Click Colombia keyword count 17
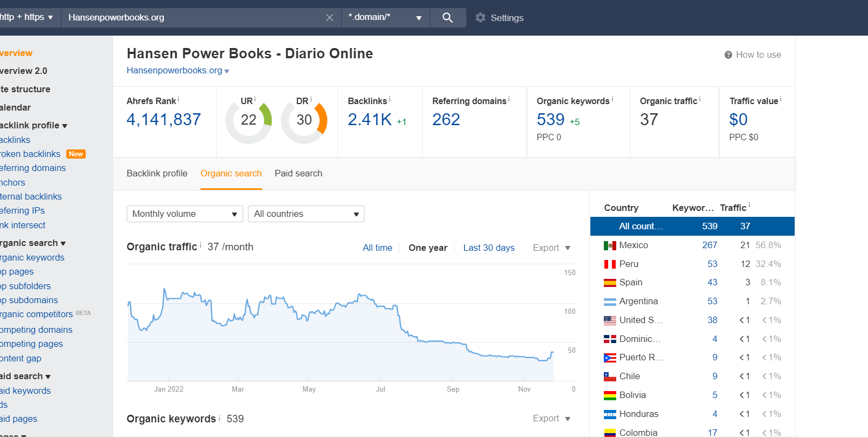 click(x=713, y=433)
